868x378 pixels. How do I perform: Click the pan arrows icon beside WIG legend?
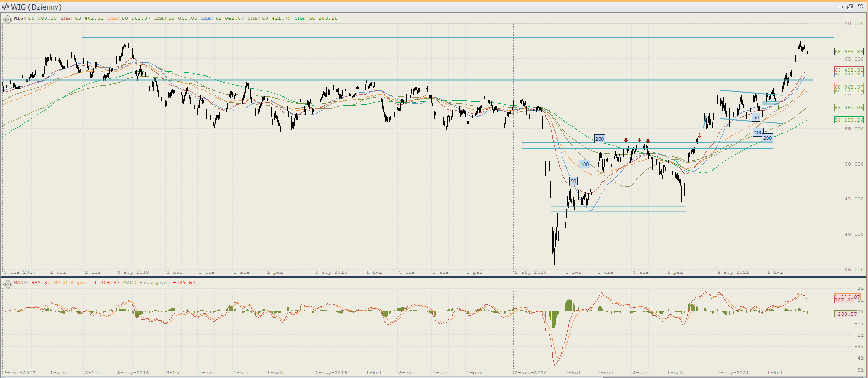(7, 19)
